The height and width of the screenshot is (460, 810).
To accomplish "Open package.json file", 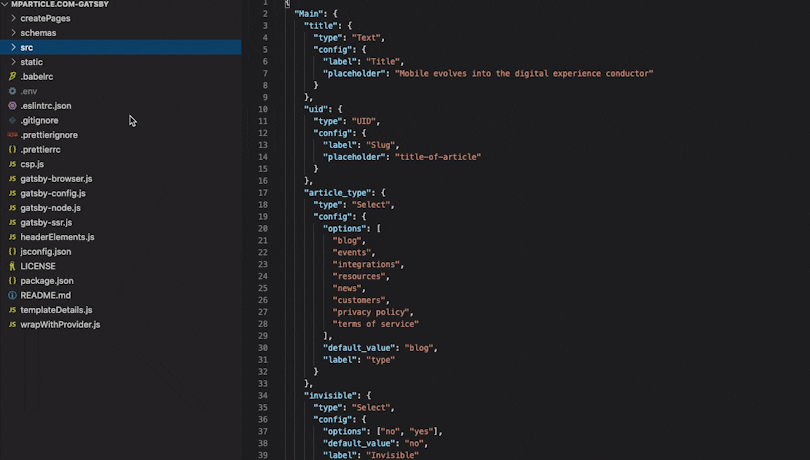I will [47, 281].
